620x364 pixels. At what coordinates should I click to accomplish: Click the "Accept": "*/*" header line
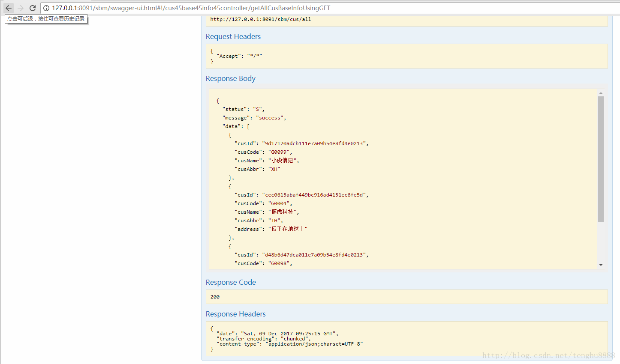[x=239, y=56]
